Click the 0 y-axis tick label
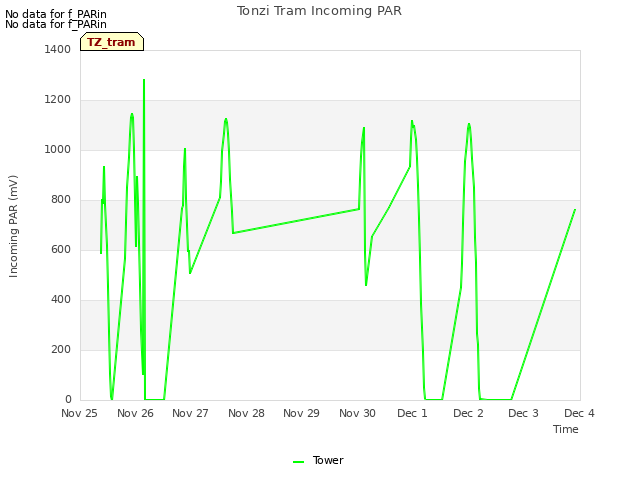The height and width of the screenshot is (480, 640). point(68,399)
